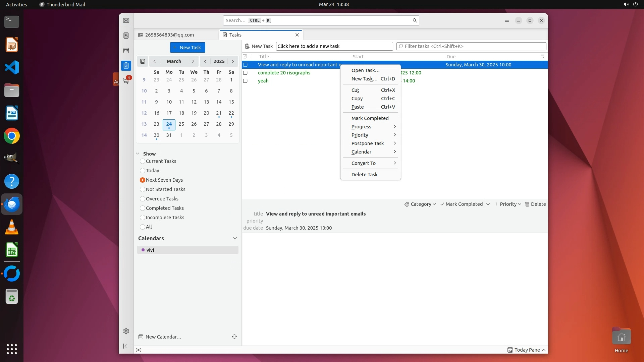The width and height of the screenshot is (644, 362).
Task: Open the Thunderbird app menu hamburger icon
Action: (507, 20)
